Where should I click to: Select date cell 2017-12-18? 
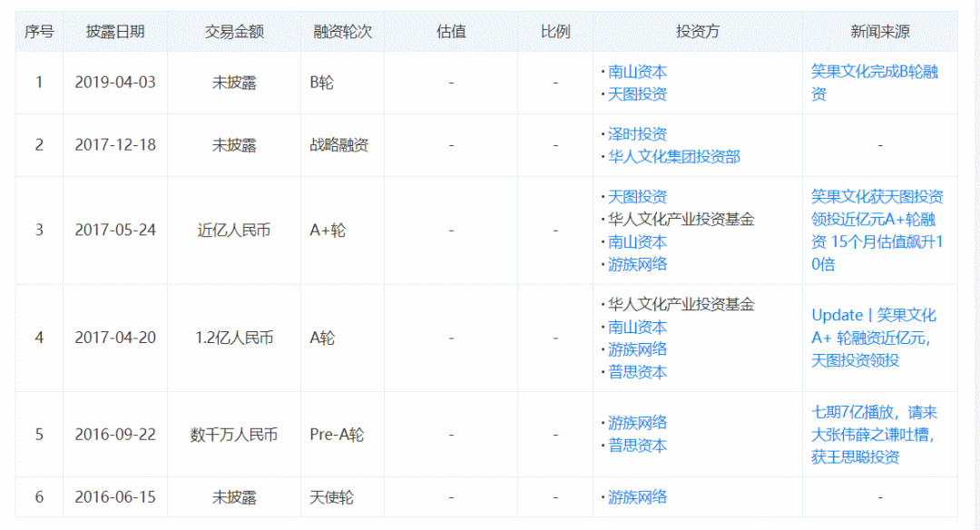coord(115,145)
